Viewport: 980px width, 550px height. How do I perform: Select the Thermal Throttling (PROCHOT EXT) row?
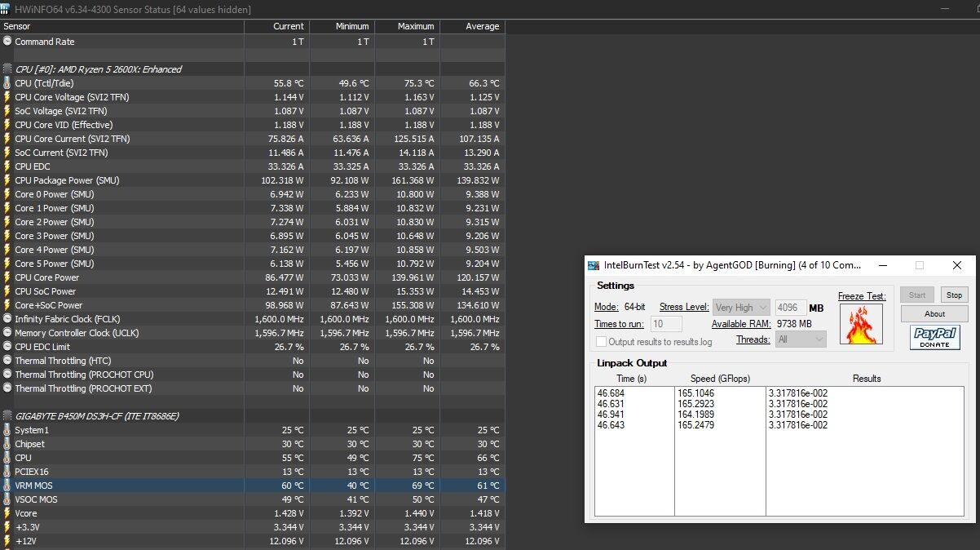click(x=253, y=388)
